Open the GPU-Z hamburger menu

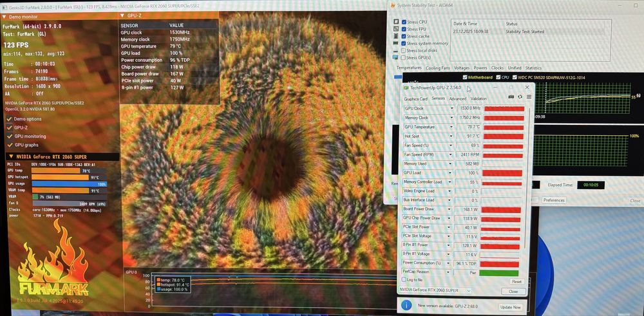529,97
